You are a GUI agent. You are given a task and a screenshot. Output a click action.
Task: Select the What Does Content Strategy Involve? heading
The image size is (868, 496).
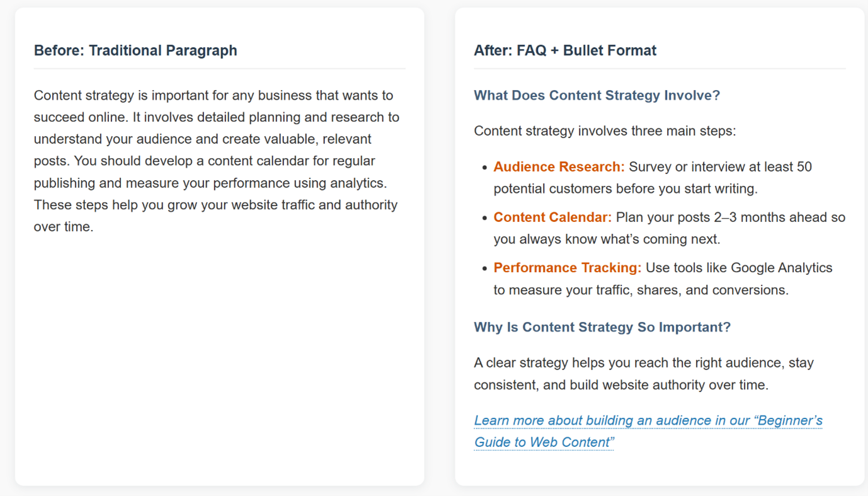(x=597, y=95)
